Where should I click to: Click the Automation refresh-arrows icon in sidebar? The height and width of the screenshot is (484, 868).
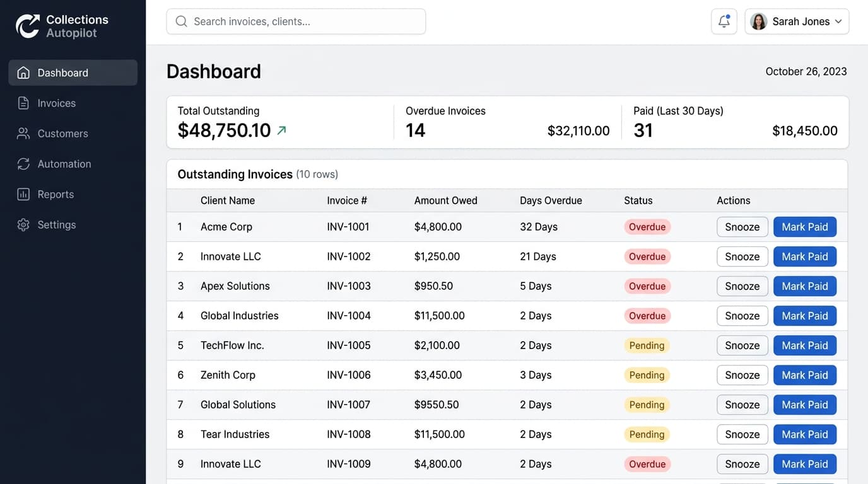(23, 164)
